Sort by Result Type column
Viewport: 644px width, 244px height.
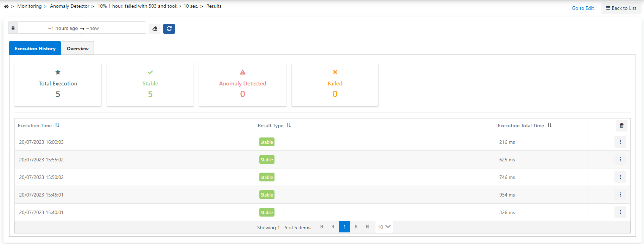click(x=289, y=126)
